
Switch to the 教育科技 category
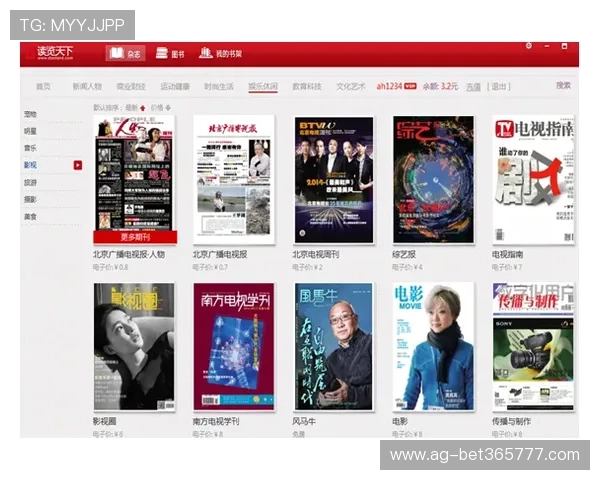click(x=307, y=86)
